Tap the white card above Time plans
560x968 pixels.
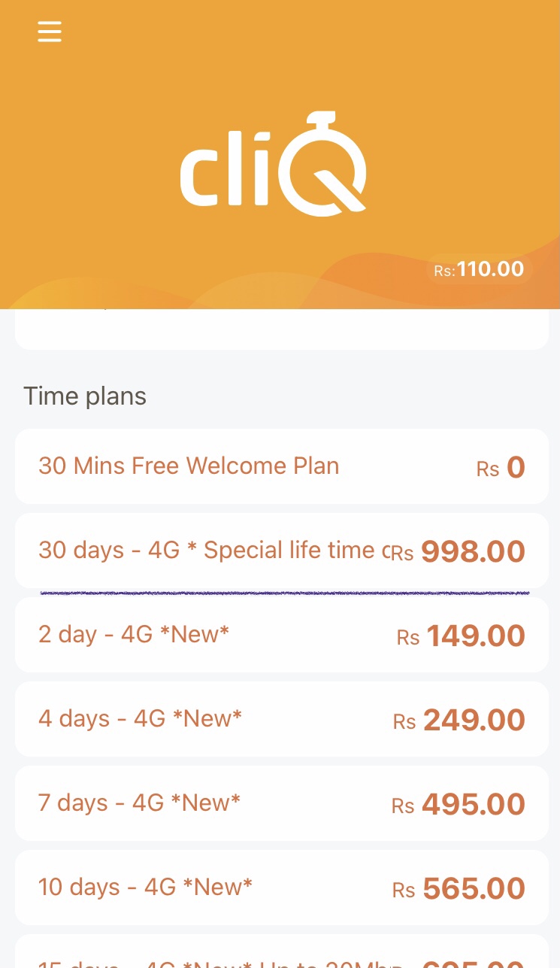pyautogui.click(x=282, y=329)
